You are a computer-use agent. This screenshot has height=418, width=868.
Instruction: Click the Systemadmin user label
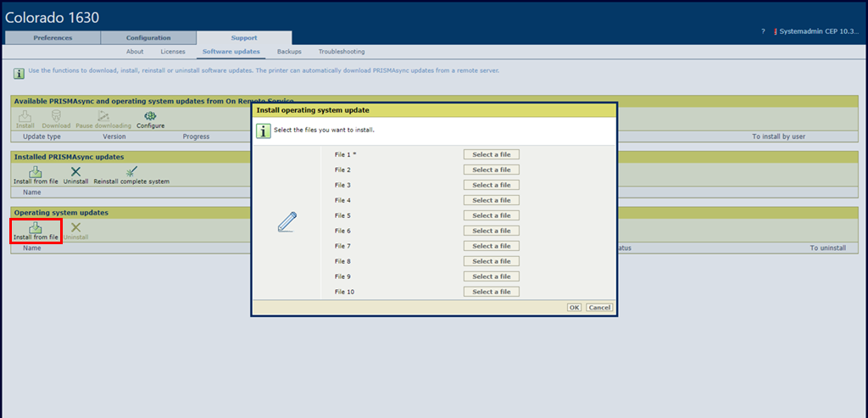(821, 32)
